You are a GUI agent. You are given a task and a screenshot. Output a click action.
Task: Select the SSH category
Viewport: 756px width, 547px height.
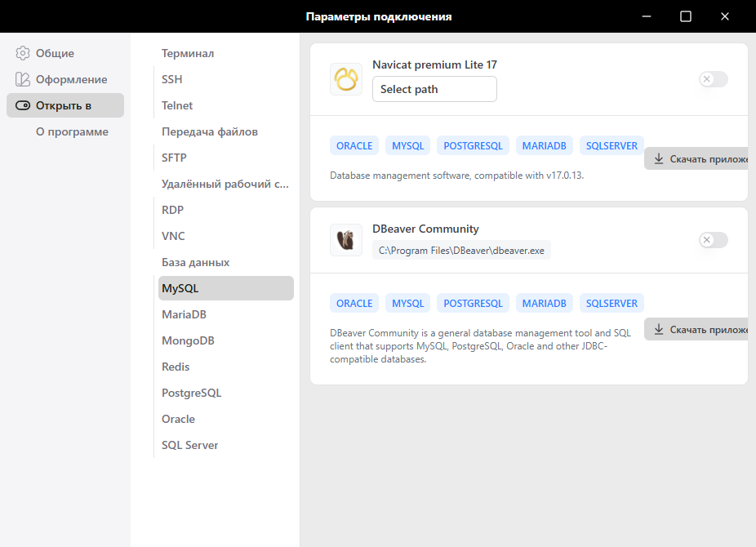(225, 79)
